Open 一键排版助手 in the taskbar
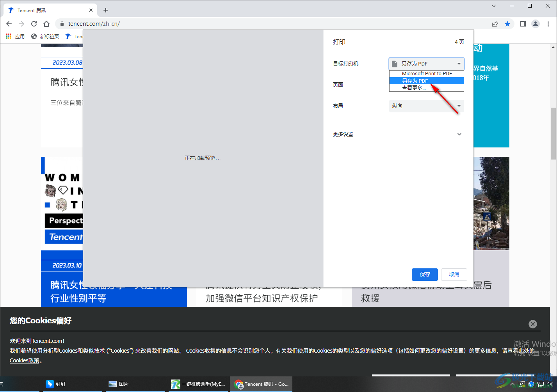The height and width of the screenshot is (392, 557). coord(198,384)
